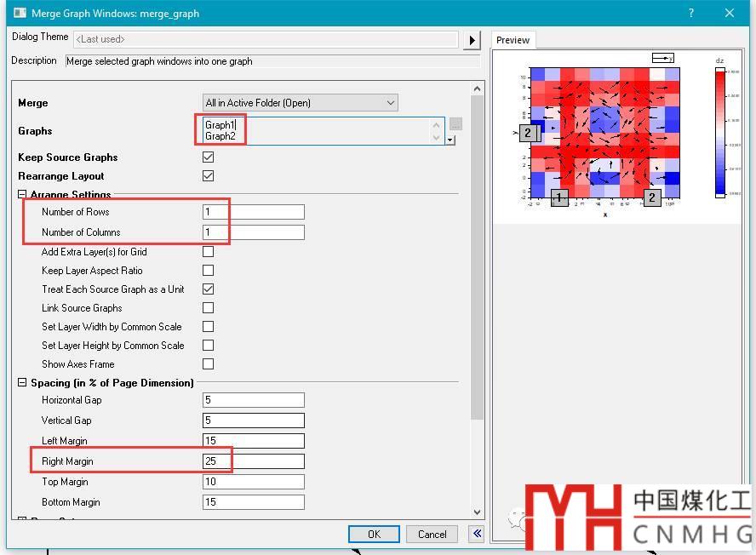This screenshot has width=756, height=555.
Task: Click the Number of Columns field
Action: pyautogui.click(x=254, y=232)
